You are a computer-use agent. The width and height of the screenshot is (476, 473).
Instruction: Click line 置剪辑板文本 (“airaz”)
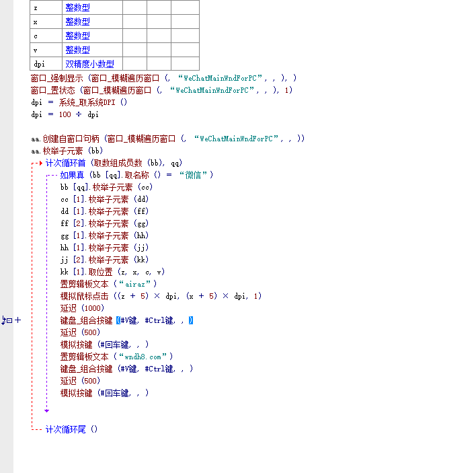coord(108,284)
